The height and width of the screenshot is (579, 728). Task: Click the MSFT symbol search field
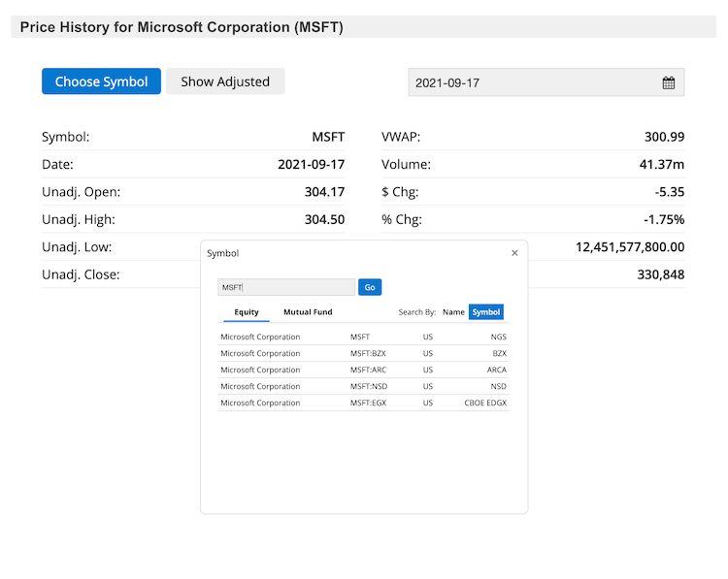[286, 287]
